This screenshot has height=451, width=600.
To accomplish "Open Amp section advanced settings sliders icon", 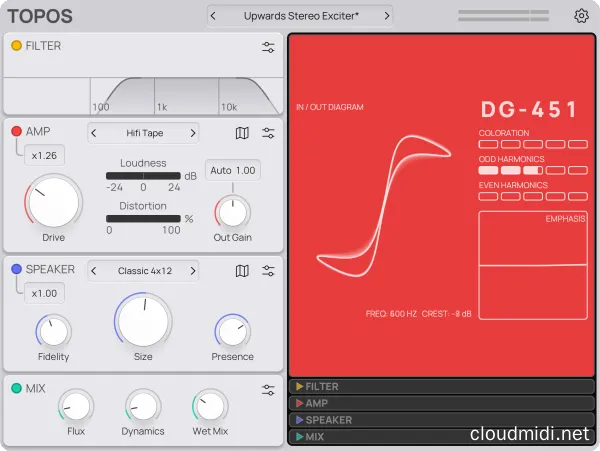I will [x=268, y=133].
